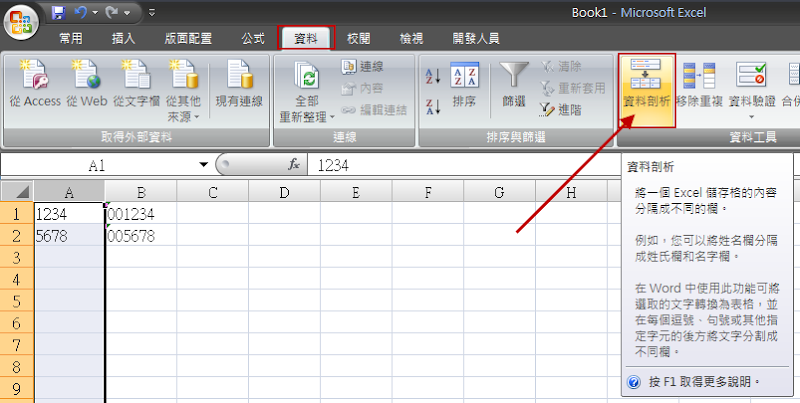Click the Office button logo
This screenshot has width=800, height=403.
21,22
